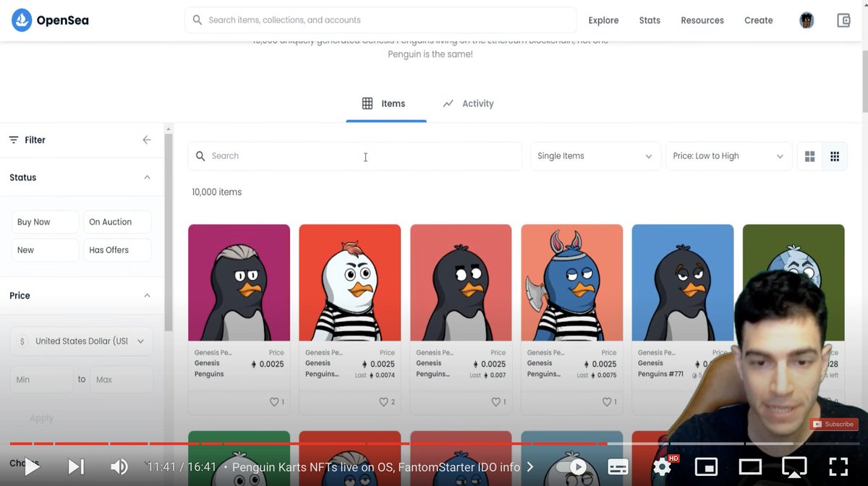This screenshot has width=868, height=486.
Task: Switch to theater mode
Action: (750, 467)
